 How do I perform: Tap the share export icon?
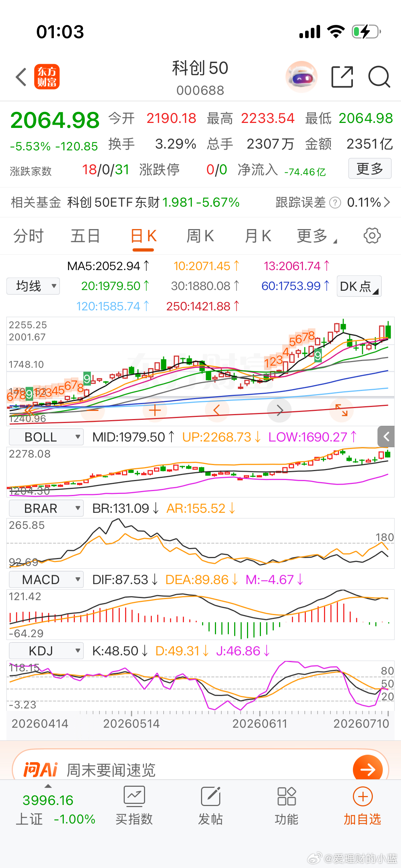pos(342,77)
